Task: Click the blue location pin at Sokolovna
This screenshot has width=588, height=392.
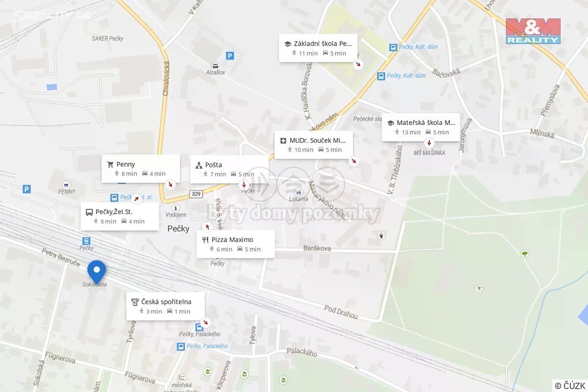Action: coord(97,272)
